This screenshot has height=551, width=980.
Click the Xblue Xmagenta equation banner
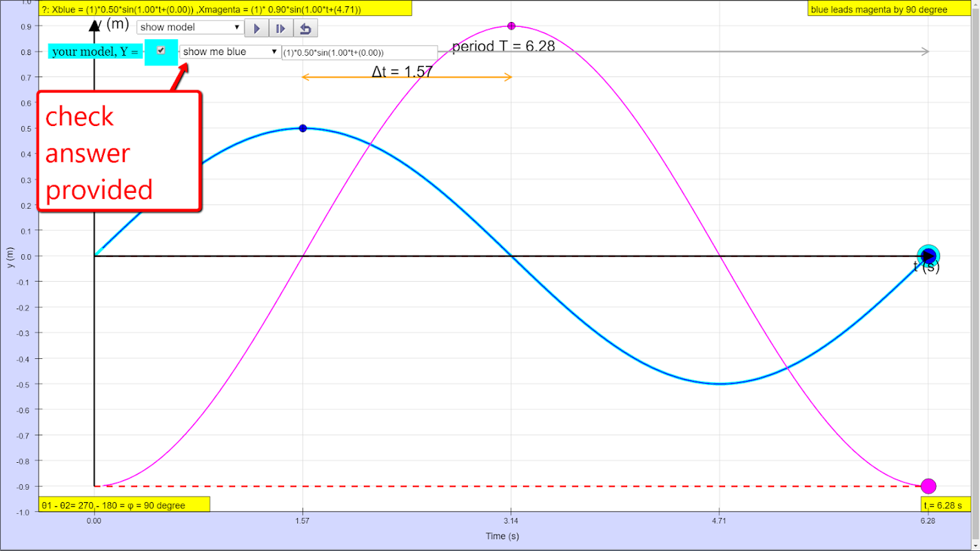225,8
